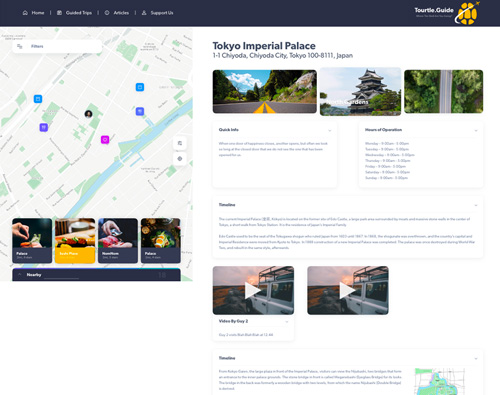The height and width of the screenshot is (395, 500).
Task: Open the small palace map image in Timeline
Action: pos(439,381)
